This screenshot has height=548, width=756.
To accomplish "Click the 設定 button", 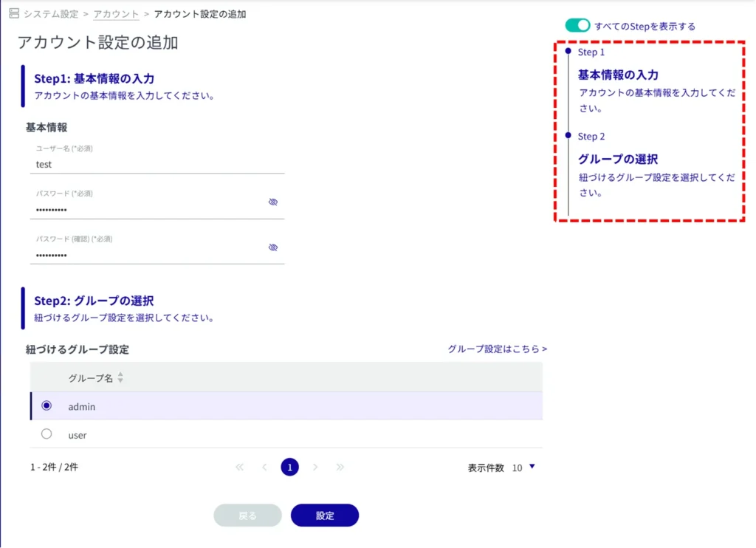I will (325, 516).
